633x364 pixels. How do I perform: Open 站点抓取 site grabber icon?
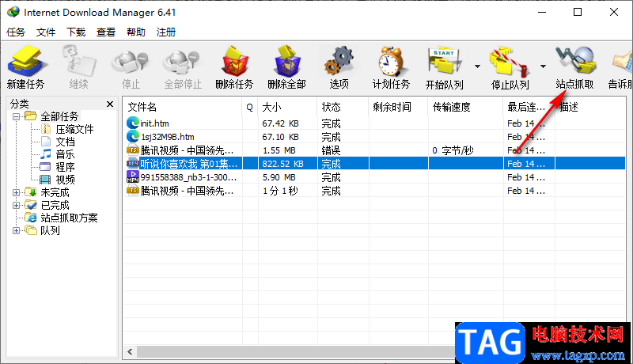click(575, 61)
